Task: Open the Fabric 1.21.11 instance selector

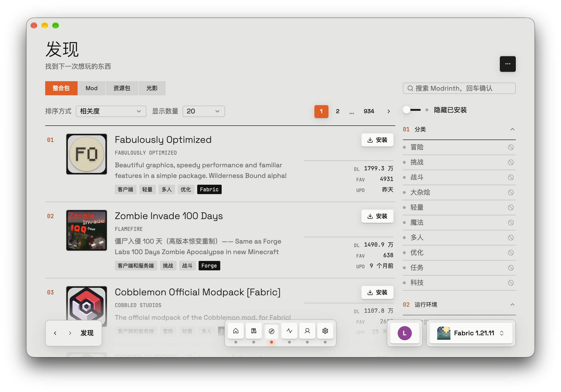Action: click(x=471, y=333)
